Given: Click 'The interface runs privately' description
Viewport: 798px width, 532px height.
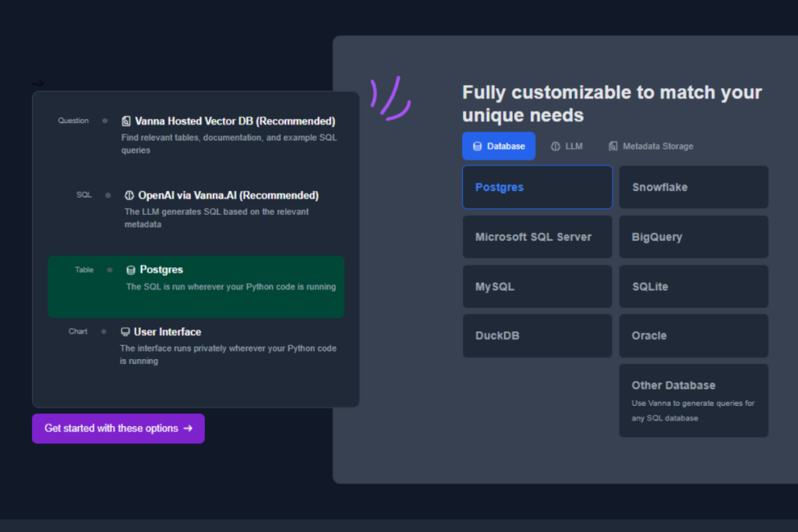Looking at the screenshot, I should (228, 354).
